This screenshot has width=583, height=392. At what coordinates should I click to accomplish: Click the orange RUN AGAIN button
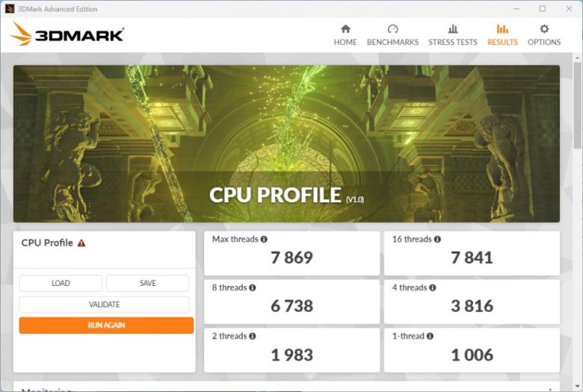pos(106,326)
